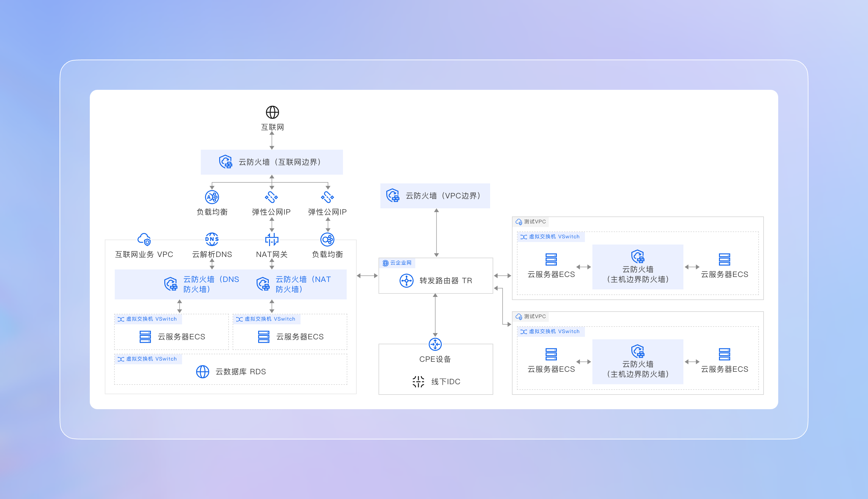The height and width of the screenshot is (499, 868).
Task: Click the 线下IDC icon
Action: tap(418, 381)
